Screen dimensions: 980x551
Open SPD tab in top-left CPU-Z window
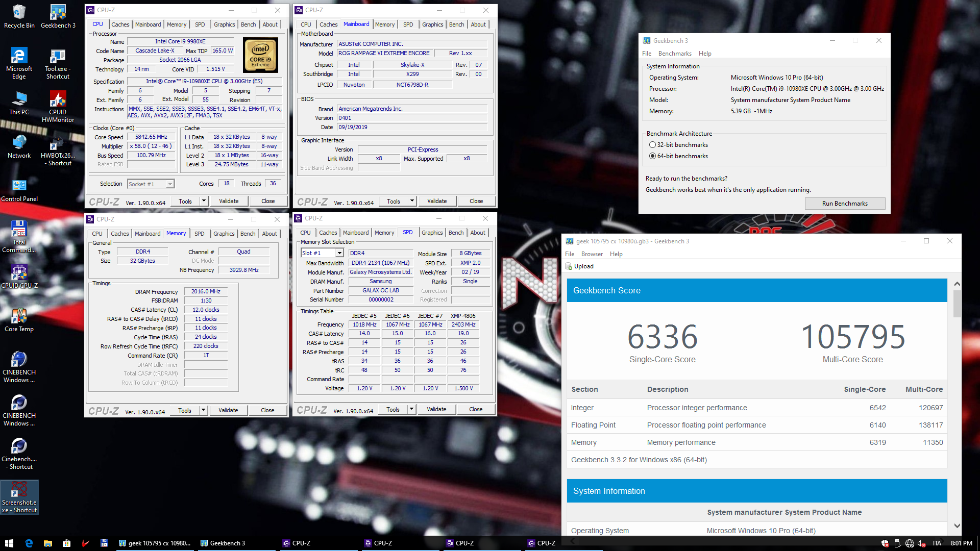pos(200,24)
